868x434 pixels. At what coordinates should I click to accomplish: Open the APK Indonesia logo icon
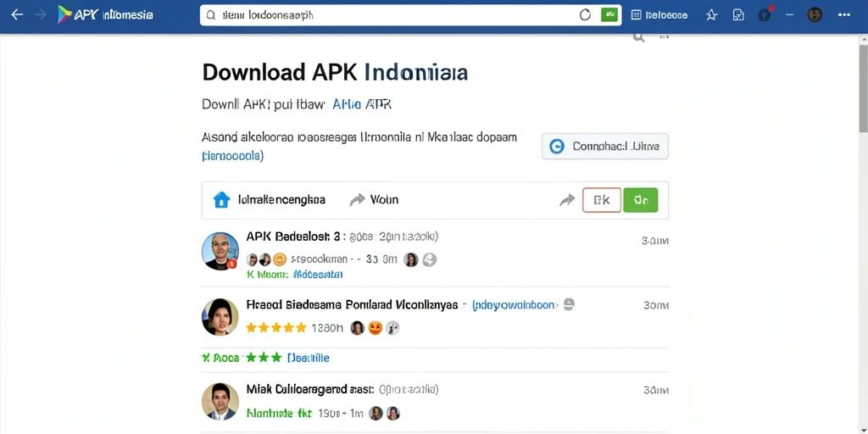click(x=64, y=15)
